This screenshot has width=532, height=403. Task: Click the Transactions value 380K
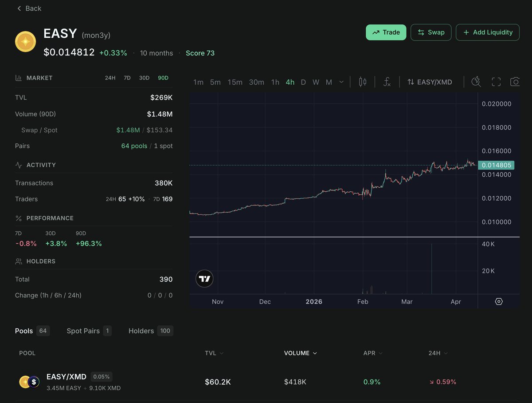tap(163, 183)
